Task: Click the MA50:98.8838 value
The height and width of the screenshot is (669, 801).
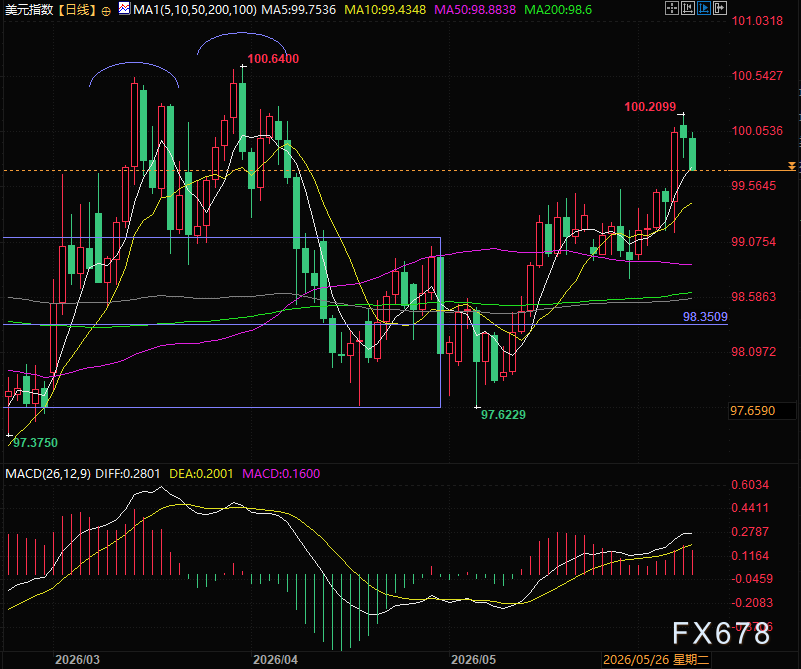Action: click(475, 10)
